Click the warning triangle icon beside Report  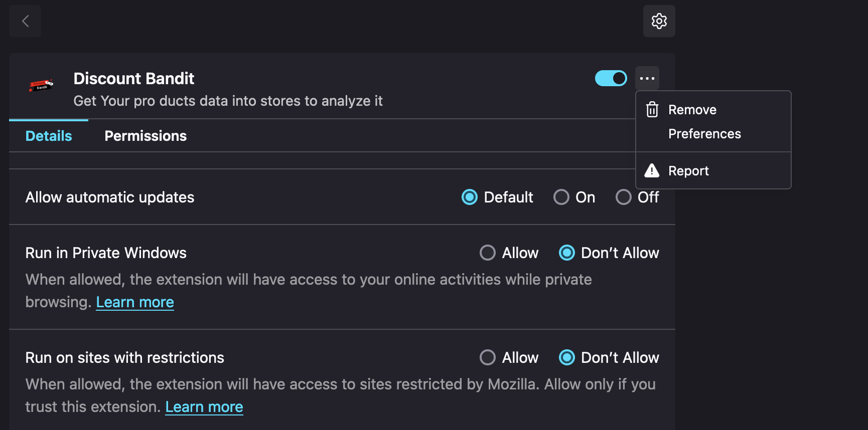click(x=652, y=171)
